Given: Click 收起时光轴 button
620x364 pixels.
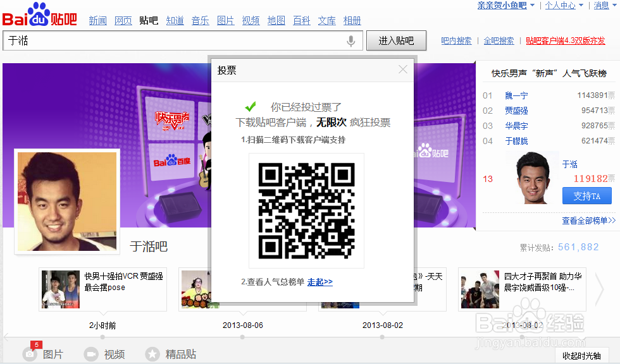Looking at the screenshot, I should 581,356.
